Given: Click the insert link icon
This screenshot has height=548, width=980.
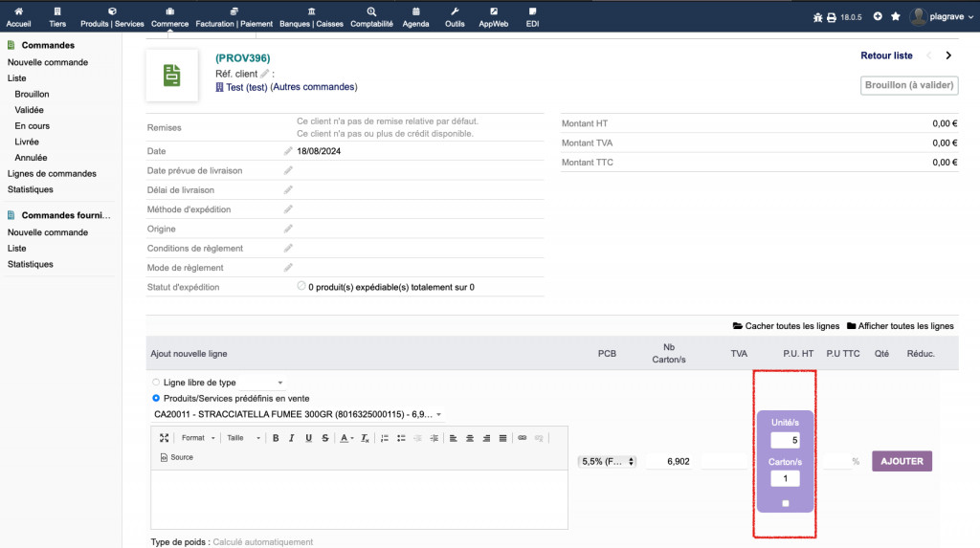Looking at the screenshot, I should [522, 438].
